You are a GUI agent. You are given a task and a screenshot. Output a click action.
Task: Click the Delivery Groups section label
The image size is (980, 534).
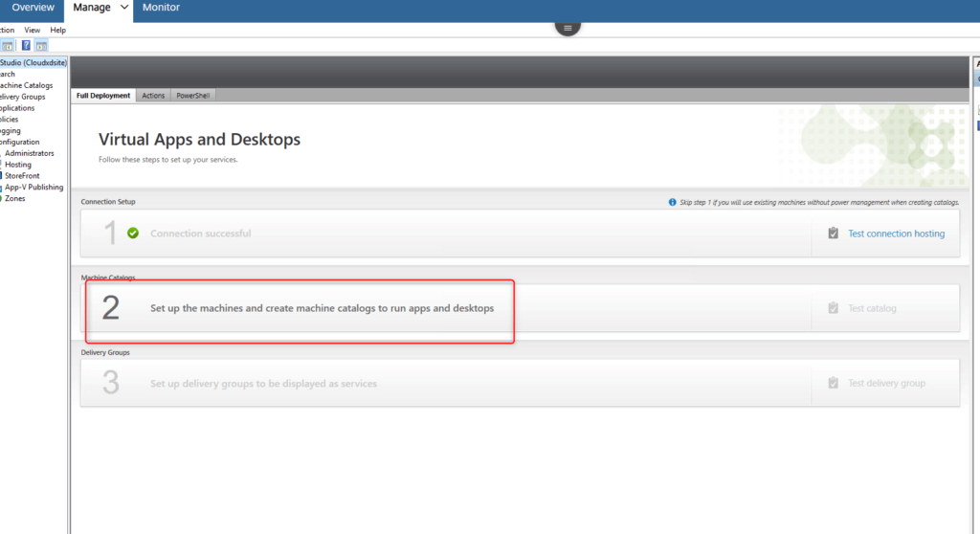tap(105, 353)
